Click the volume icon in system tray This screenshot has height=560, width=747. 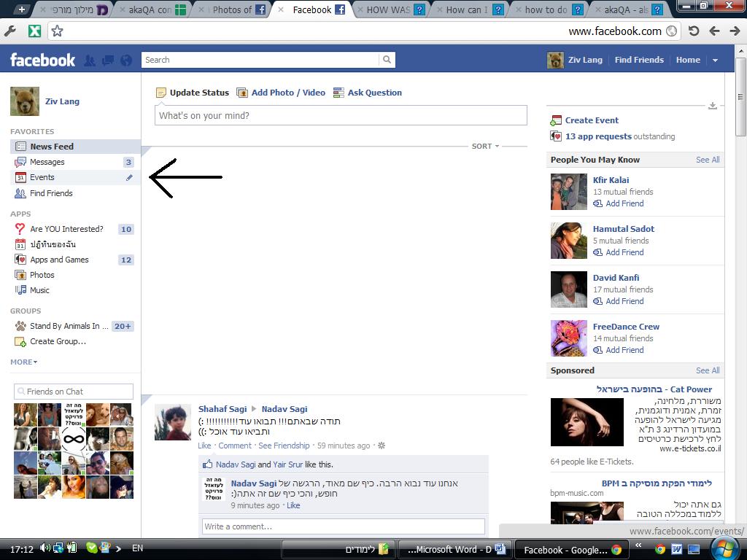click(x=45, y=548)
